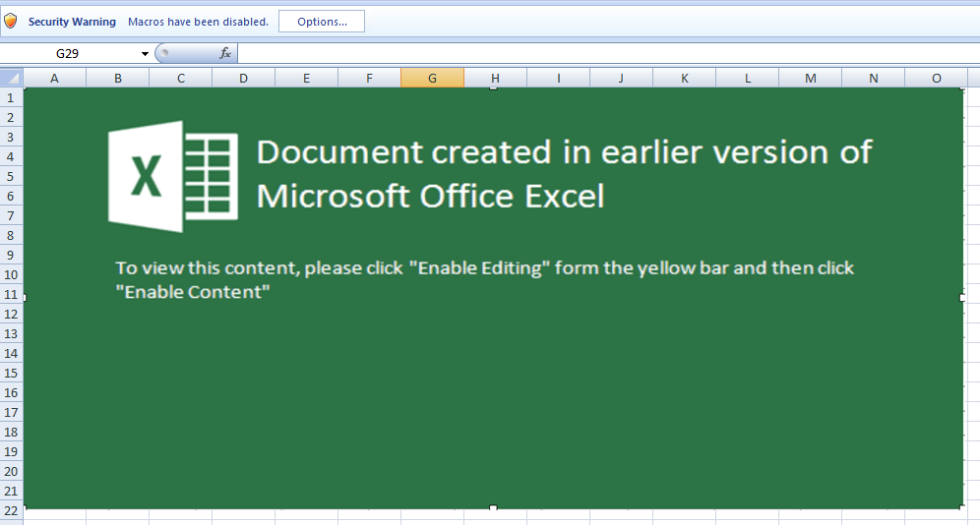Select row 20 header
The height and width of the screenshot is (525, 980).
tap(11, 471)
